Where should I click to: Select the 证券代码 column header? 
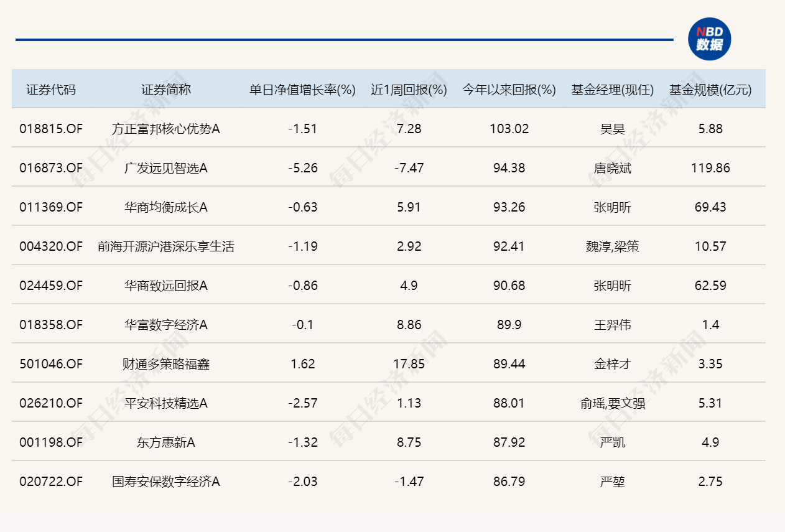coord(51,90)
